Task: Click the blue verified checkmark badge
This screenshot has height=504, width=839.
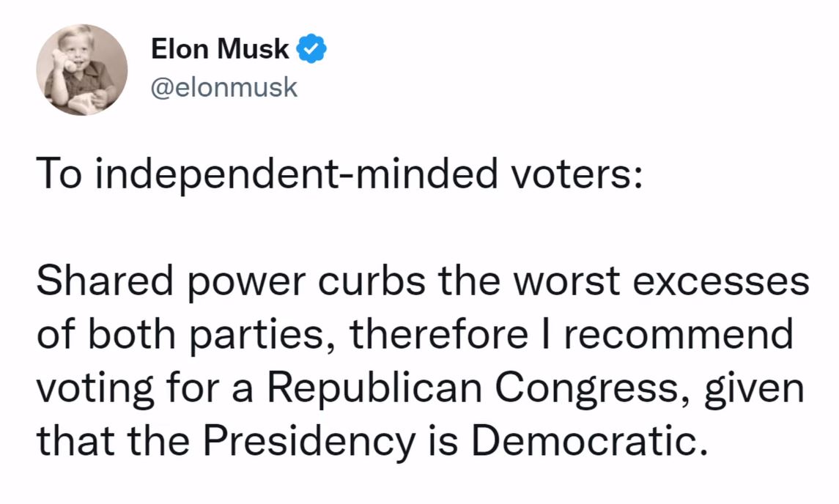Action: click(x=311, y=48)
